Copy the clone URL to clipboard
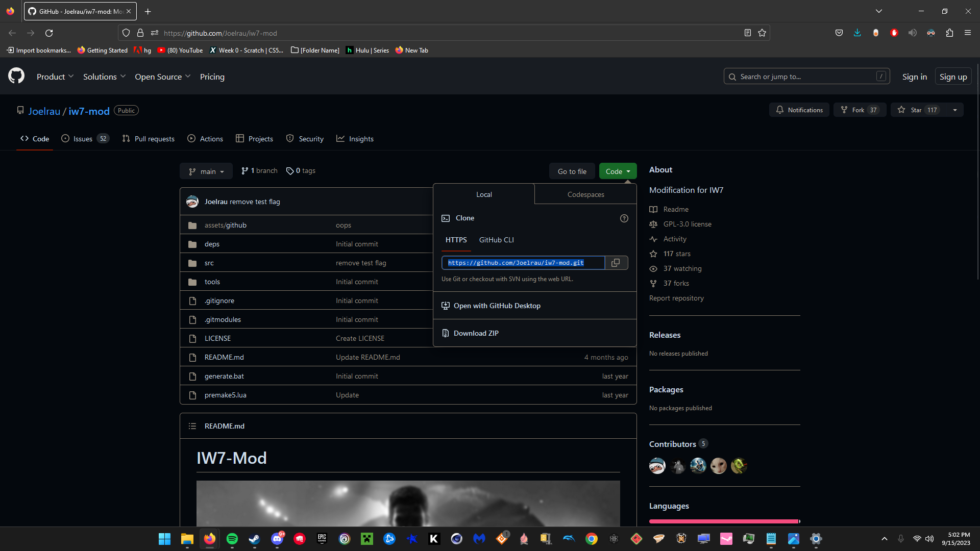This screenshot has height=551, width=980. pyautogui.click(x=616, y=263)
